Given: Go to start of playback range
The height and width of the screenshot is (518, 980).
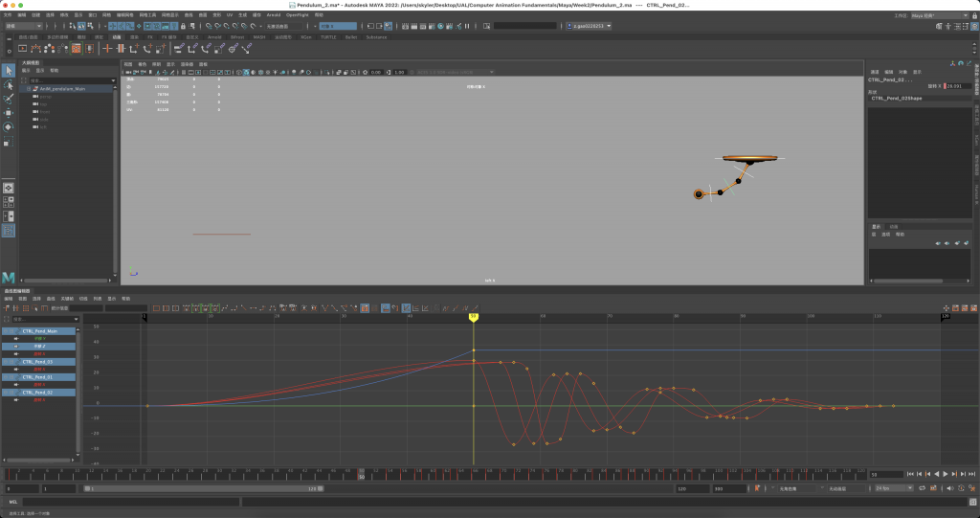Looking at the screenshot, I should point(911,474).
